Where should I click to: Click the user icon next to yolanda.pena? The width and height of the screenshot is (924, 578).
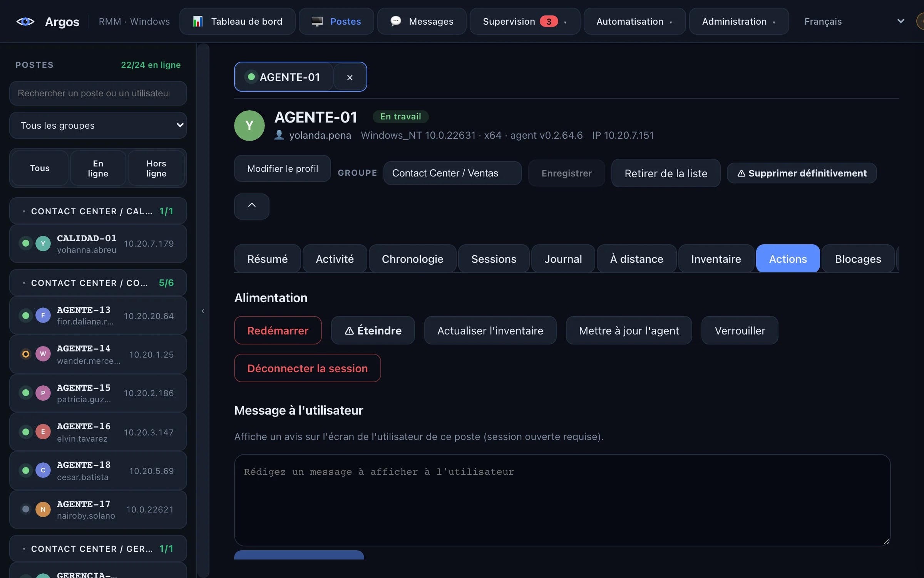(279, 135)
